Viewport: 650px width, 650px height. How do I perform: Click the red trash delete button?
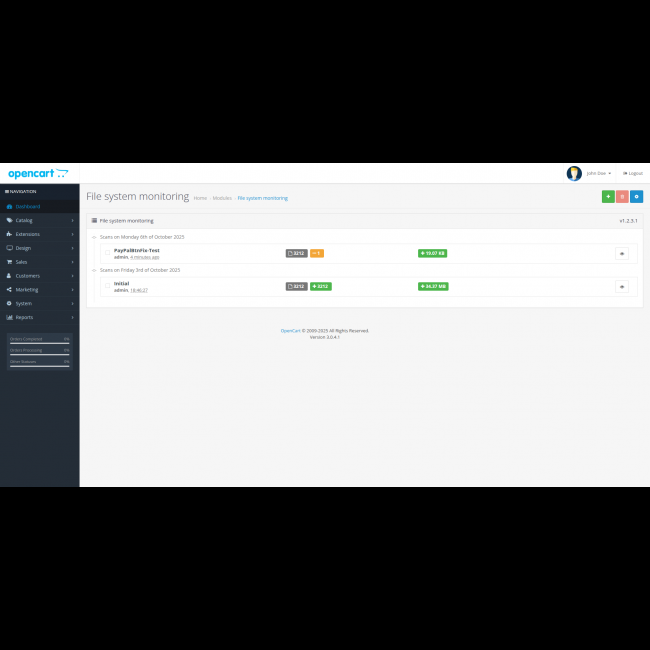tap(622, 197)
